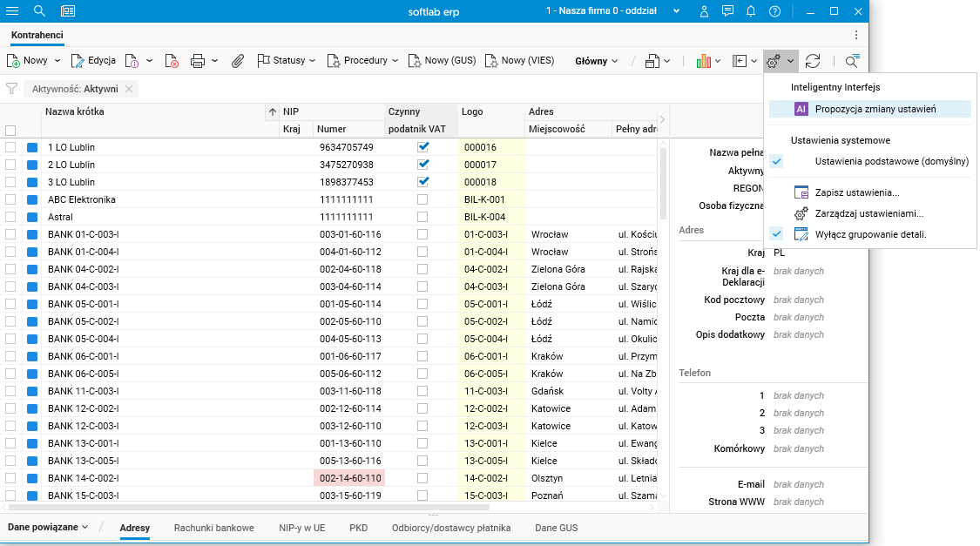
Task: Remove the Aktywność: Aktywni filter chip
Action: pos(129,89)
